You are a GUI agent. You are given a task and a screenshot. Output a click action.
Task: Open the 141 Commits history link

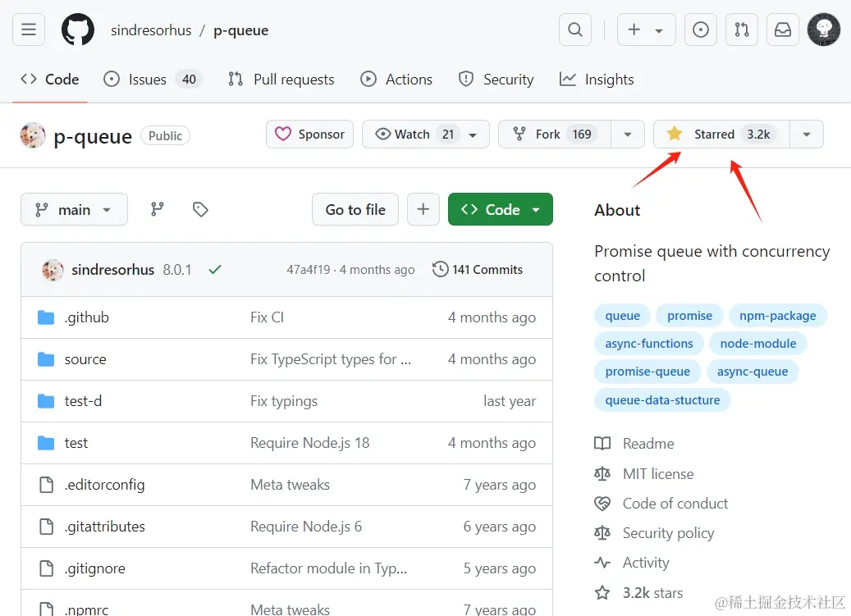(478, 270)
